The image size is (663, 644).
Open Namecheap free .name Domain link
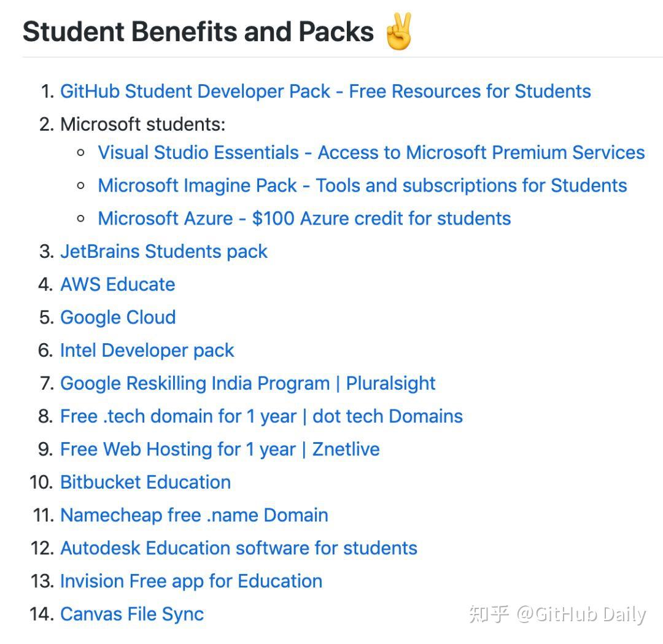[194, 516]
